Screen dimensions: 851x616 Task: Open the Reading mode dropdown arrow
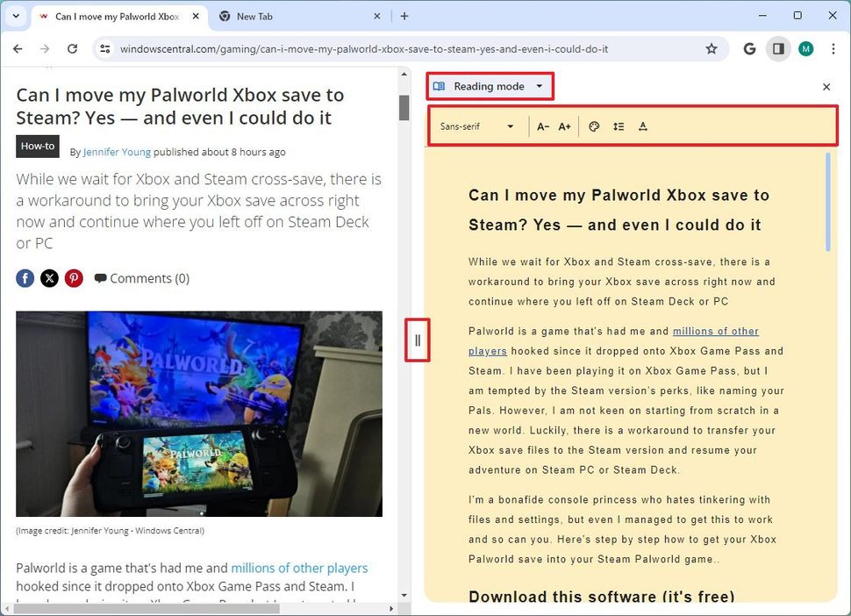point(540,86)
